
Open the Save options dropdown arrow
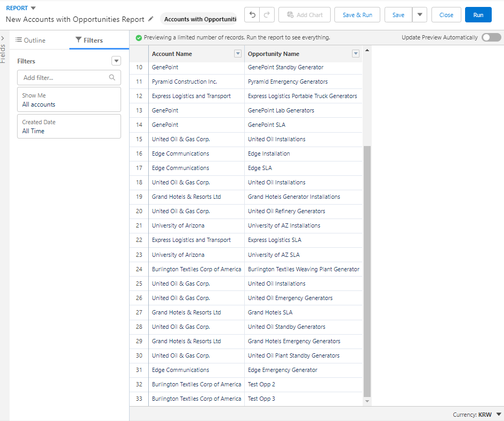click(419, 15)
